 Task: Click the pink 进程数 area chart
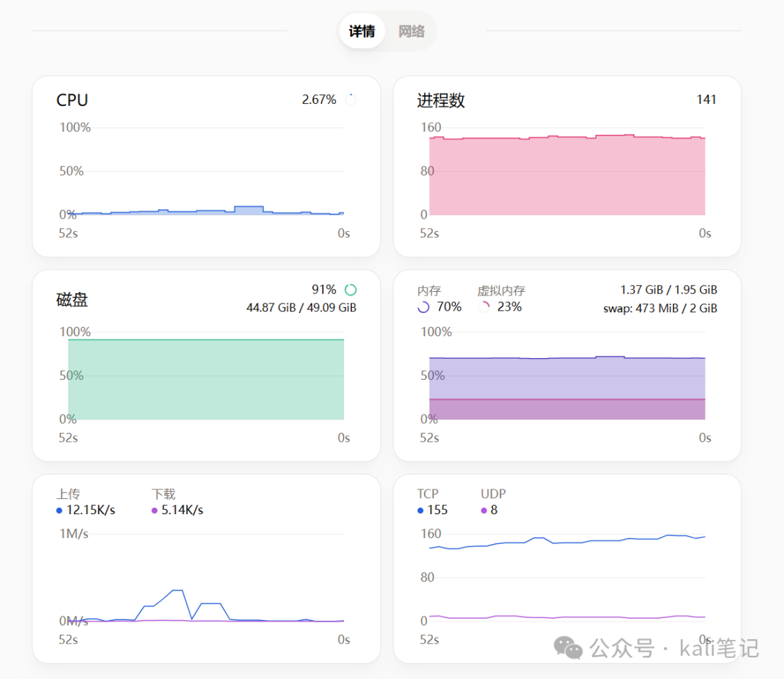pos(567,175)
